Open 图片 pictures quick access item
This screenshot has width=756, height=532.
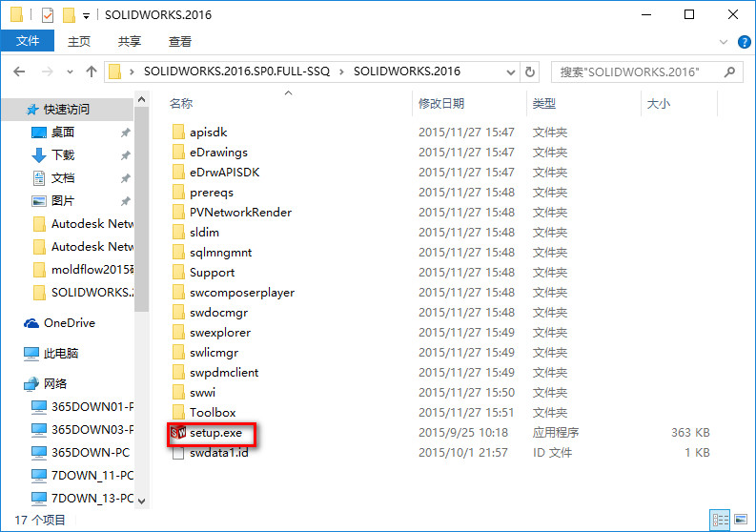coord(53,200)
